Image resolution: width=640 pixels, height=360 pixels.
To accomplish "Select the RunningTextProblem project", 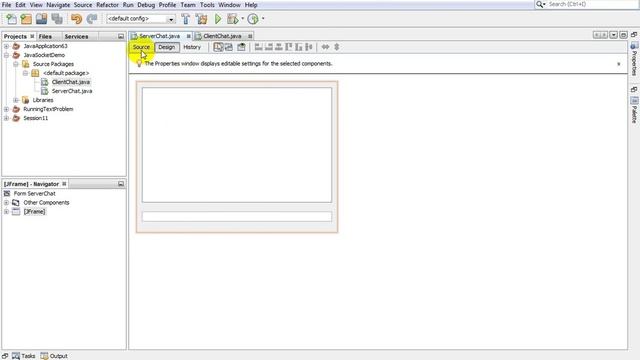I will pos(48,109).
